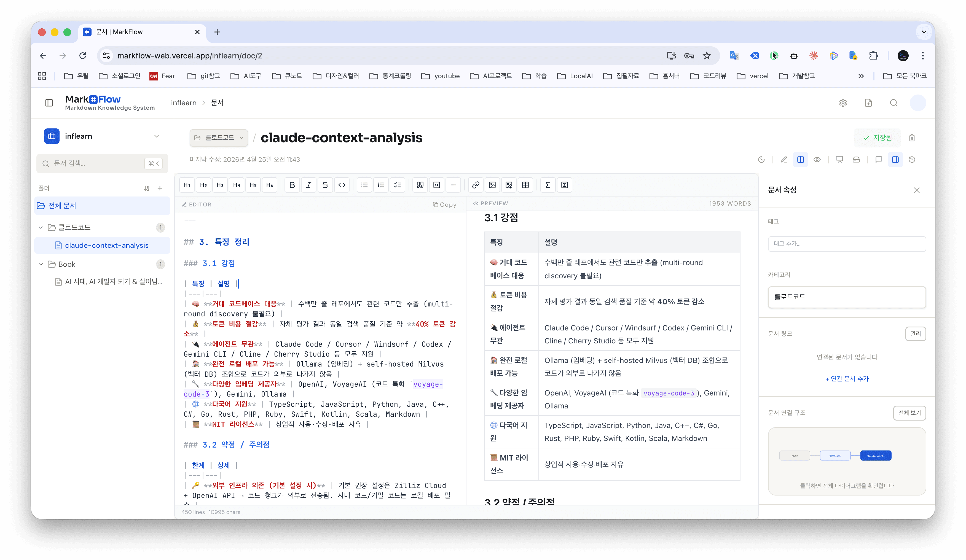Open search from header
Screen dimensions: 966x560
pyautogui.click(x=893, y=103)
